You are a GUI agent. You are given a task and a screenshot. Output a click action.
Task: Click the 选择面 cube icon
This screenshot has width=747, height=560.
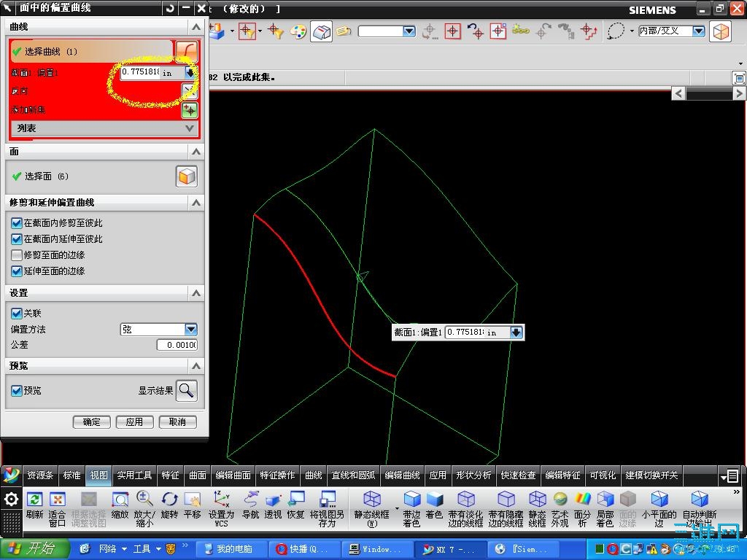pos(187,176)
